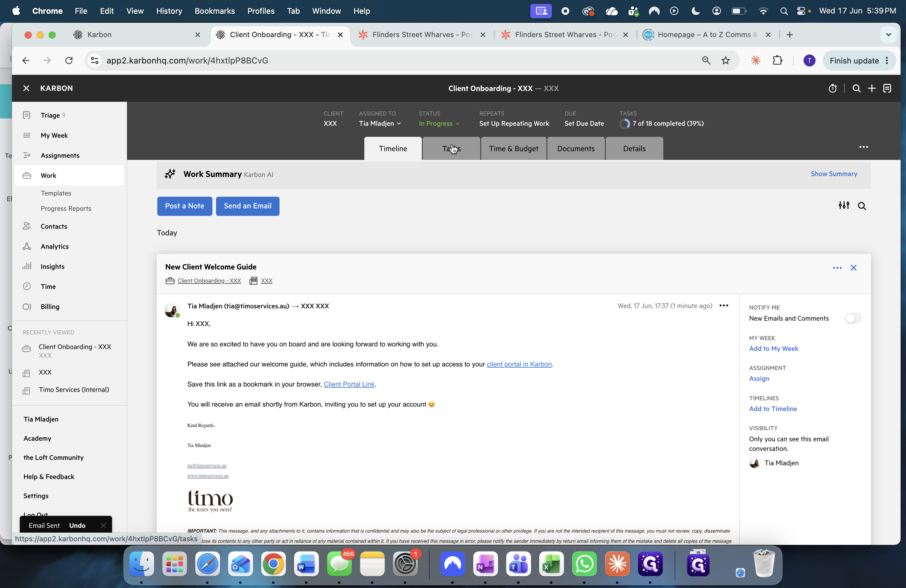
Task: Open message options next to timestamp
Action: (x=724, y=305)
